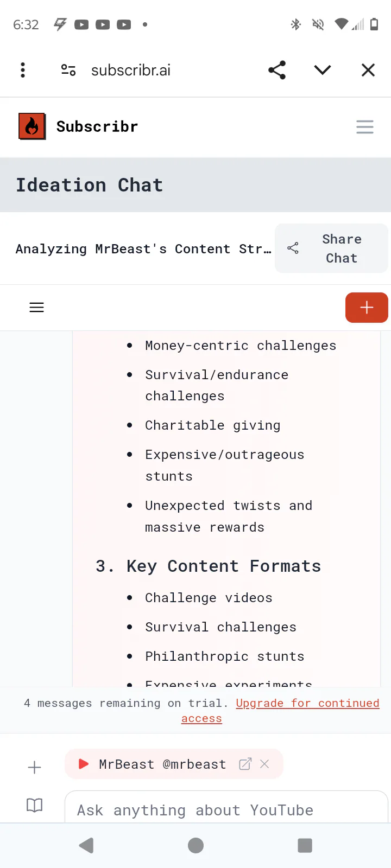This screenshot has width=391, height=868.
Task: Open MrBeast channel in external link
Action: [245, 764]
